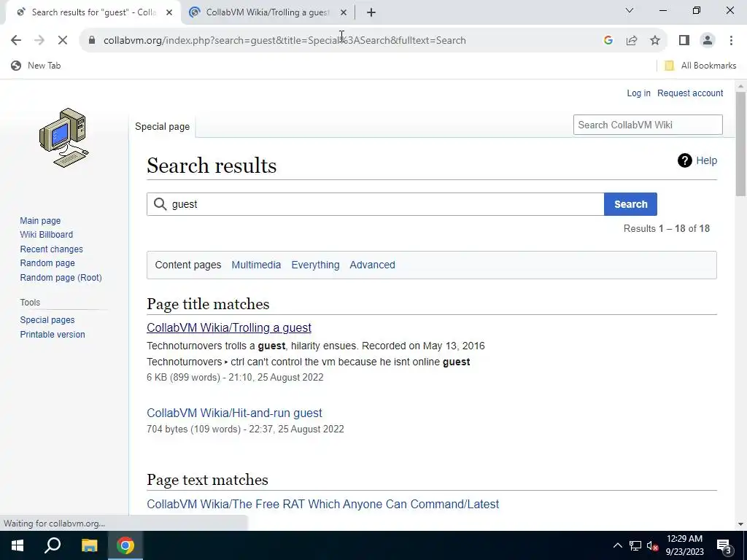This screenshot has width=747, height=560.
Task: Open The Free RAT Which Anyone Can Command/Latest
Action: point(322,504)
